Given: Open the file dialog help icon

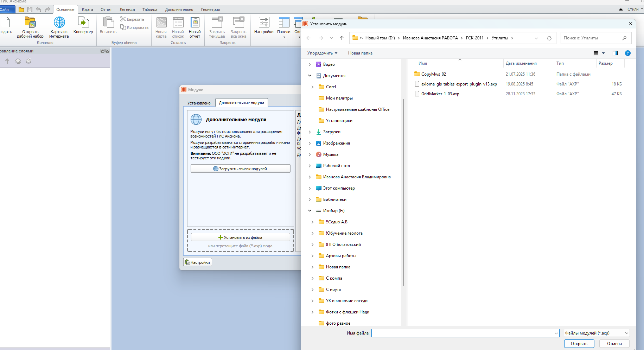Looking at the screenshot, I should click(627, 53).
